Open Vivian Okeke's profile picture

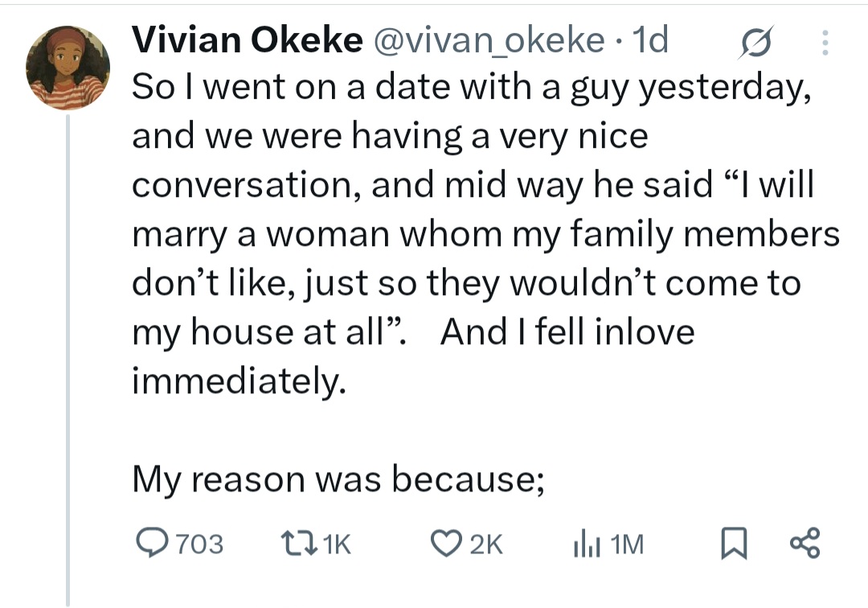click(68, 67)
